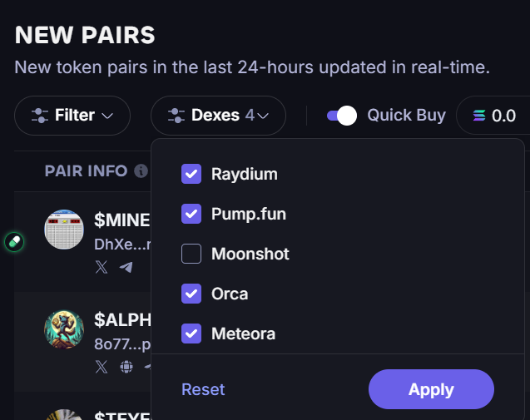Open the $MINE token's X (Twitter) link

point(102,267)
